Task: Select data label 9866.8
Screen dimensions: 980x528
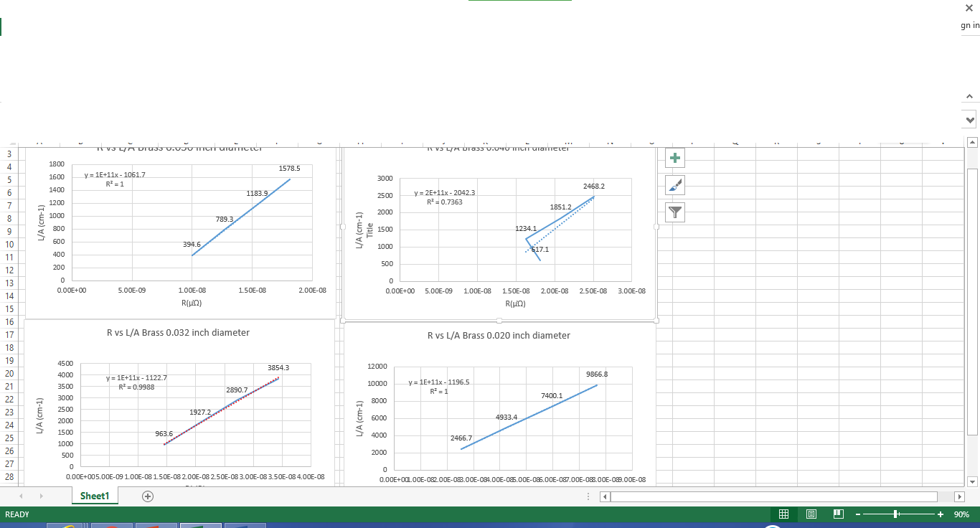Action: 597,374
